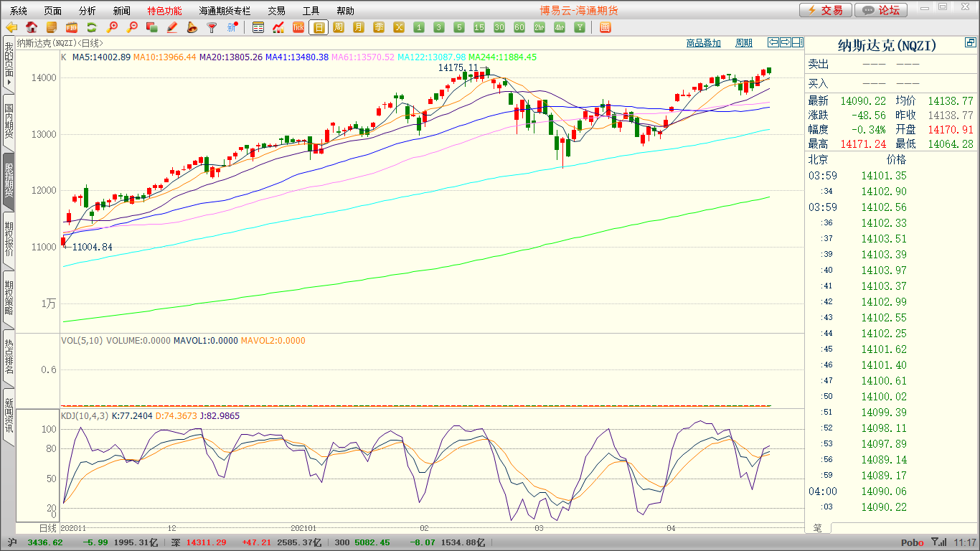Click the Shanghai index 3436.62 in status bar

click(x=44, y=542)
